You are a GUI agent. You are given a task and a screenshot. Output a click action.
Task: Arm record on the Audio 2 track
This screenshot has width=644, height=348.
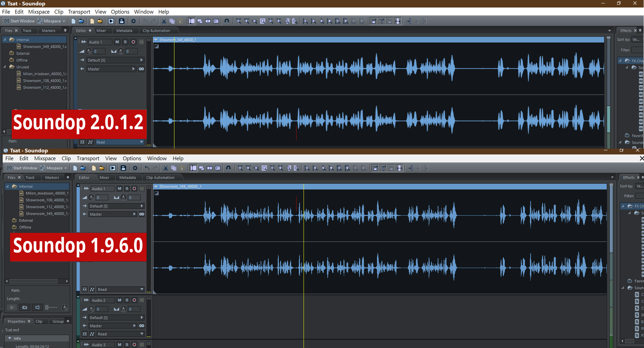tap(134, 300)
